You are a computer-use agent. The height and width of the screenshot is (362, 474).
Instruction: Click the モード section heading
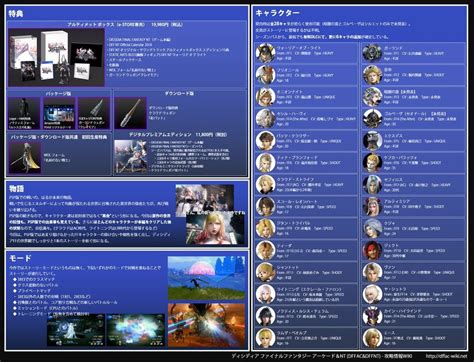(20, 258)
